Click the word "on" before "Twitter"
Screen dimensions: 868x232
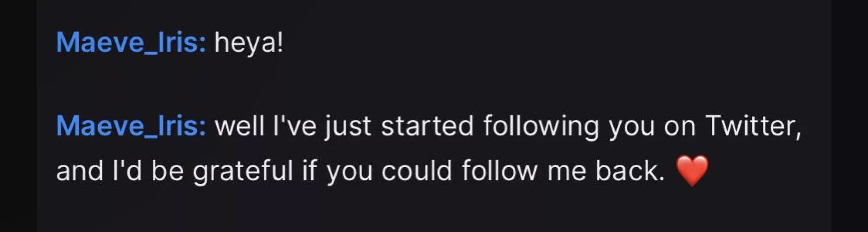(680, 127)
